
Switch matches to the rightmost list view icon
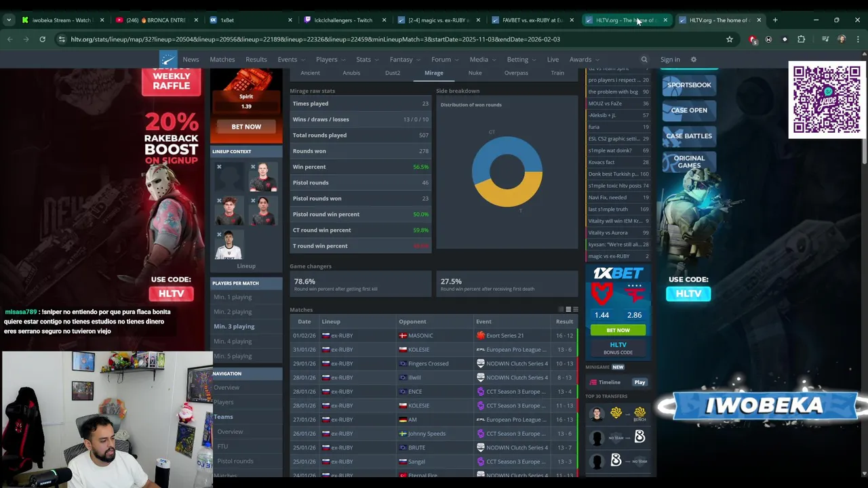pos(576,310)
